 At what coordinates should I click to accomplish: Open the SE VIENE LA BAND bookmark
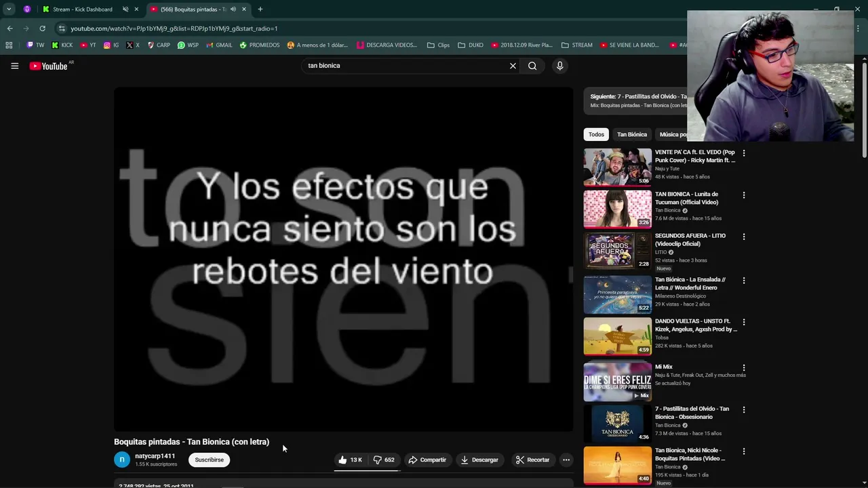point(629,45)
